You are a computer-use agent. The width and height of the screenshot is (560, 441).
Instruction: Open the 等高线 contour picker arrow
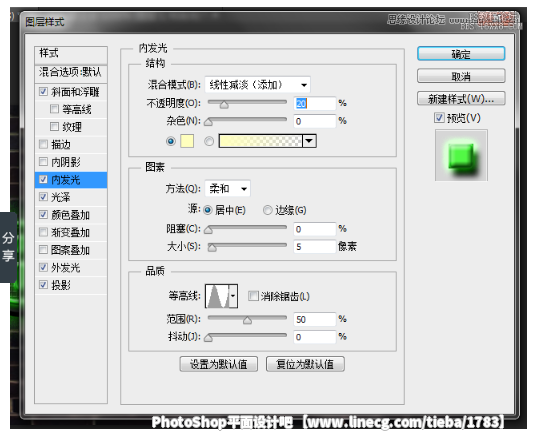tap(233, 296)
